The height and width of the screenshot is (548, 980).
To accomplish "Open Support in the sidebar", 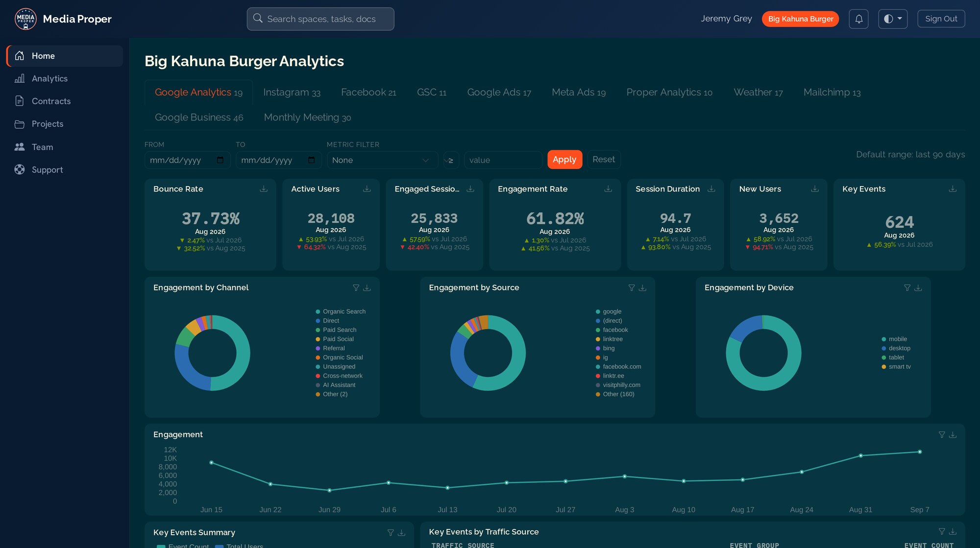I will point(65,169).
